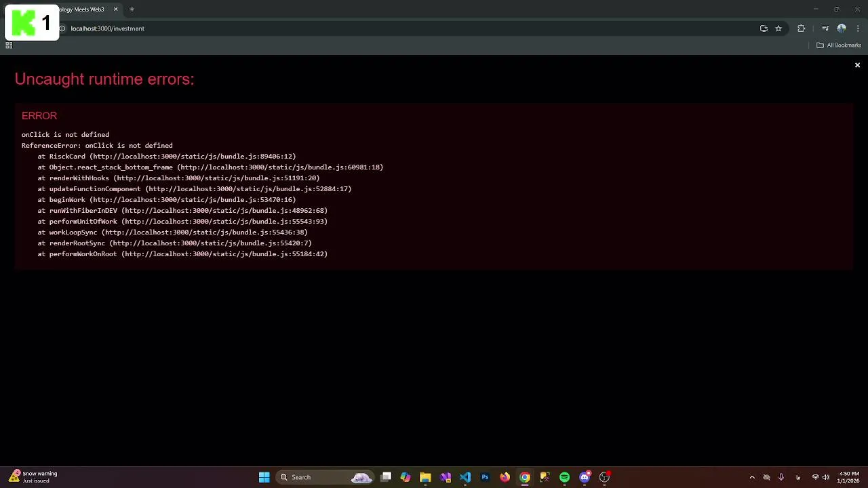Open the round red-badged taskbar app icon
This screenshot has height=488, width=868.
(604, 477)
